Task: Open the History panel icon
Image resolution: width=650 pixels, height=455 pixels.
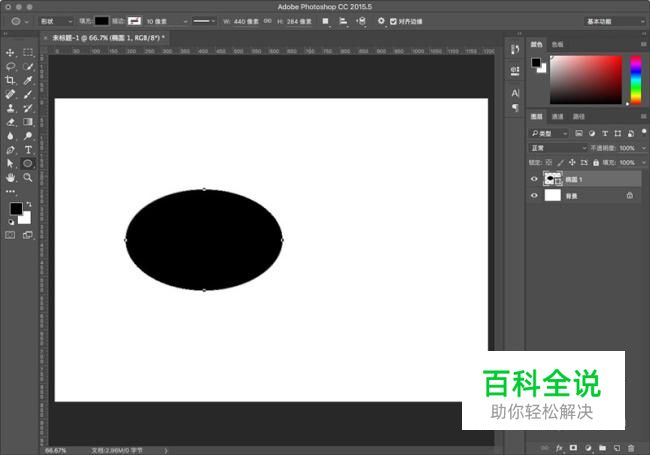Action: (x=515, y=50)
